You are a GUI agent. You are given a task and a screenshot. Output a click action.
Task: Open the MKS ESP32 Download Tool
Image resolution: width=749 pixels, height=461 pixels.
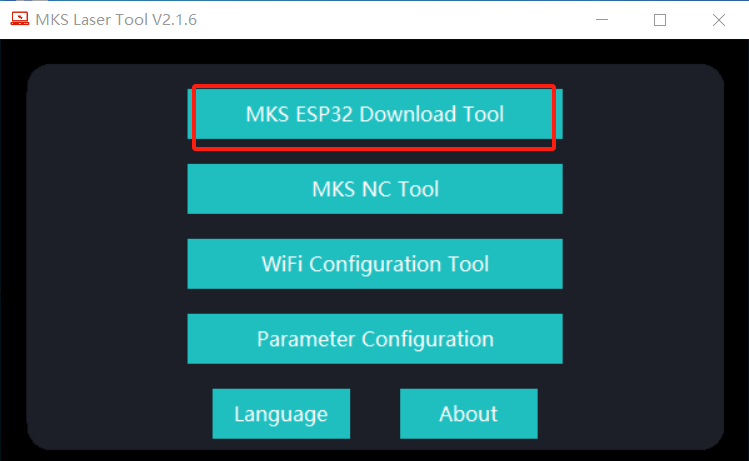(x=374, y=114)
